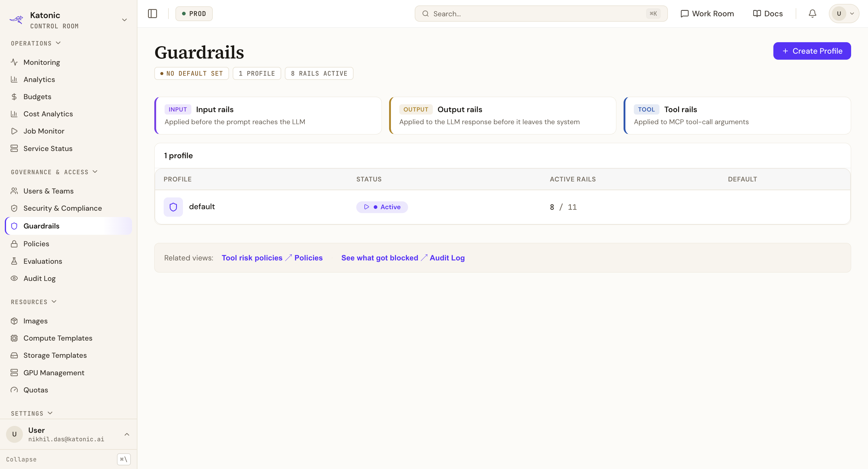The width and height of the screenshot is (868, 469).
Task: Collapse the Resources section
Action: (54, 301)
